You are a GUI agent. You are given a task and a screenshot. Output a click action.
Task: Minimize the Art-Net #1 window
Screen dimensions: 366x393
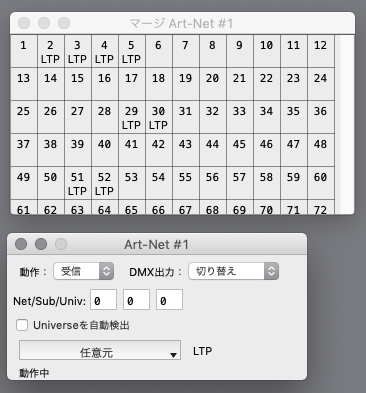(x=41, y=244)
